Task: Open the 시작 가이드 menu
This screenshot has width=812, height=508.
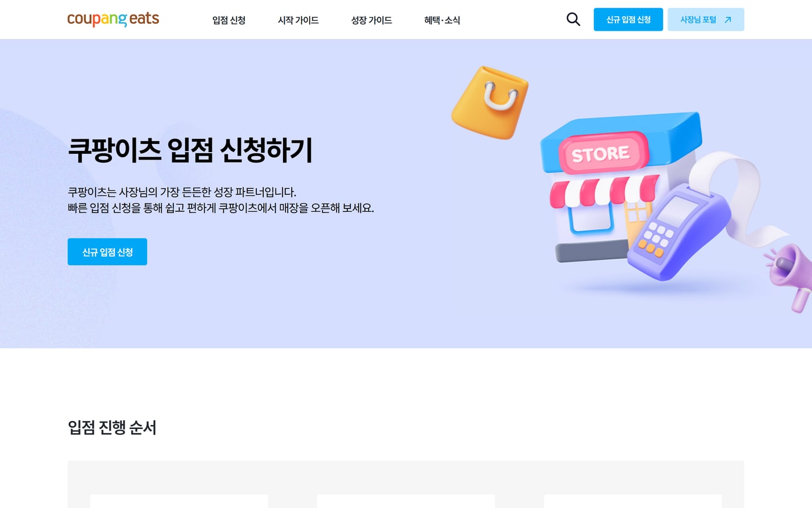Action: coord(298,20)
